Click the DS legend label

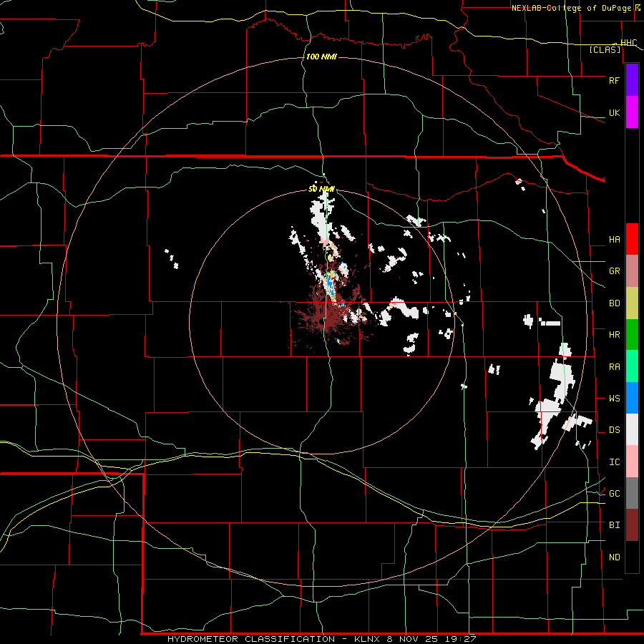[614, 429]
